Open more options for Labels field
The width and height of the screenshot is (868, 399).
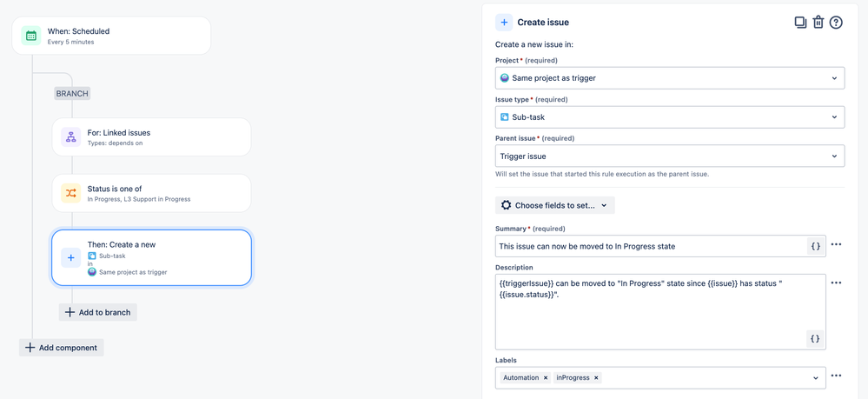click(837, 376)
